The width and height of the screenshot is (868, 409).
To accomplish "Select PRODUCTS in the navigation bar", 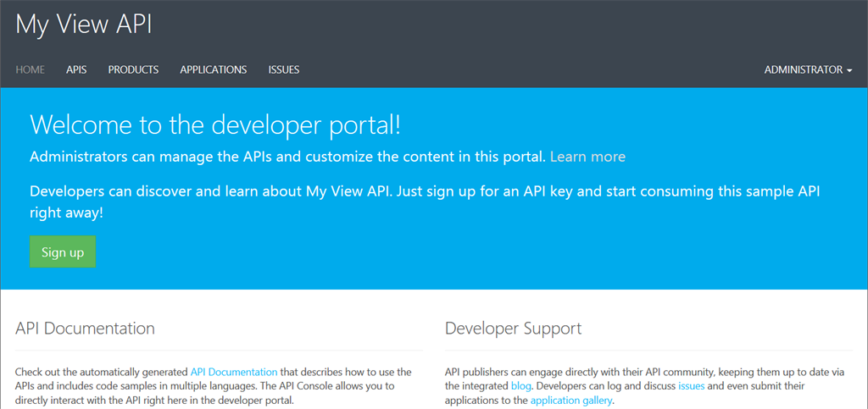I will click(133, 69).
